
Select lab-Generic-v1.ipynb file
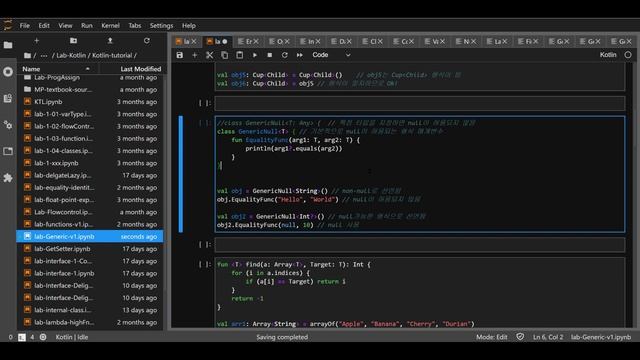pos(90,236)
